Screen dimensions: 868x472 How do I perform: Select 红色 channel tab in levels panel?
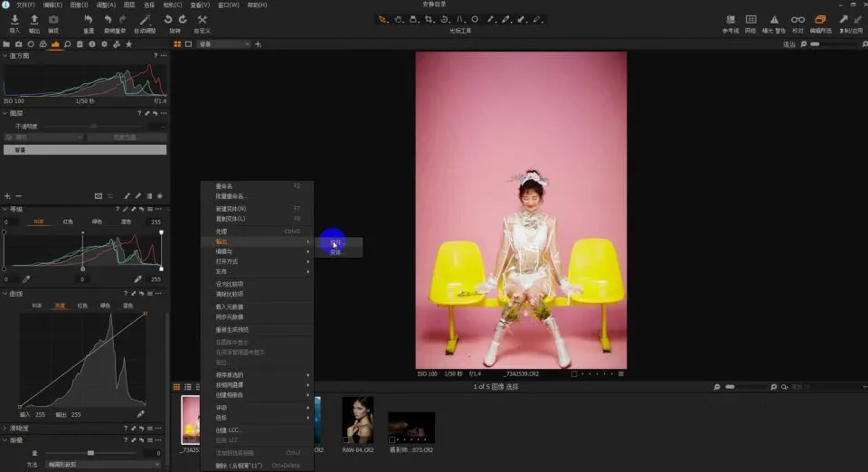click(68, 222)
